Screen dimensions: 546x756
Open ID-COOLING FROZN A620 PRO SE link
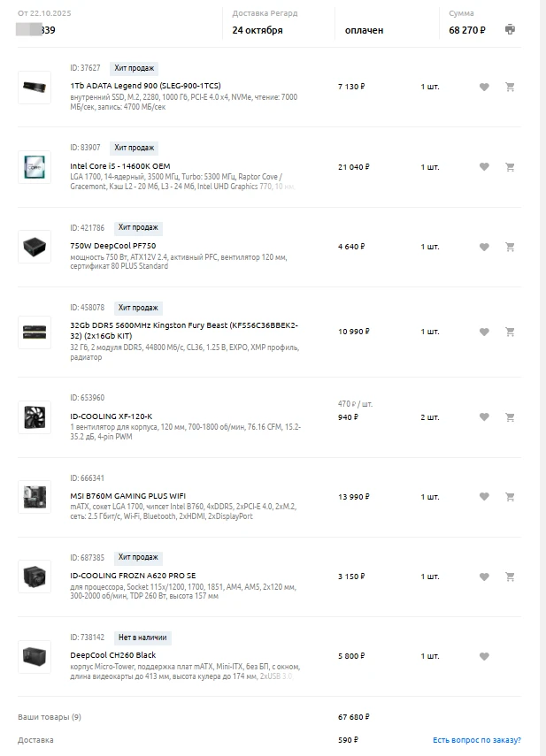coord(133,576)
